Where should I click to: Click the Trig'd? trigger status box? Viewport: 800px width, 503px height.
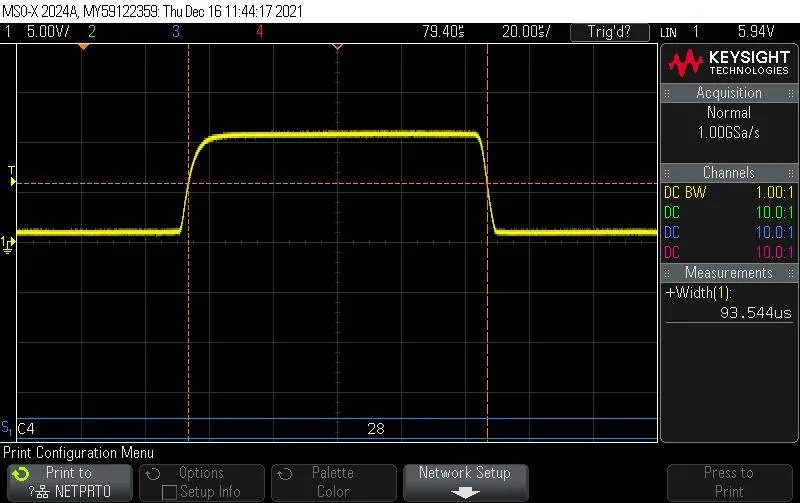tap(610, 32)
